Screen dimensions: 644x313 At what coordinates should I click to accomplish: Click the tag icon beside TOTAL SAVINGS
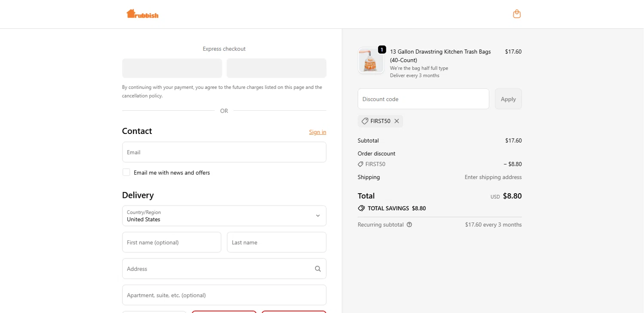(x=361, y=208)
